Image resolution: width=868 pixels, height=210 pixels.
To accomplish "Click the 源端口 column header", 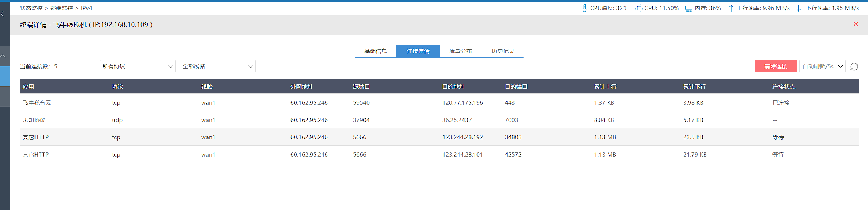I will (x=362, y=87).
